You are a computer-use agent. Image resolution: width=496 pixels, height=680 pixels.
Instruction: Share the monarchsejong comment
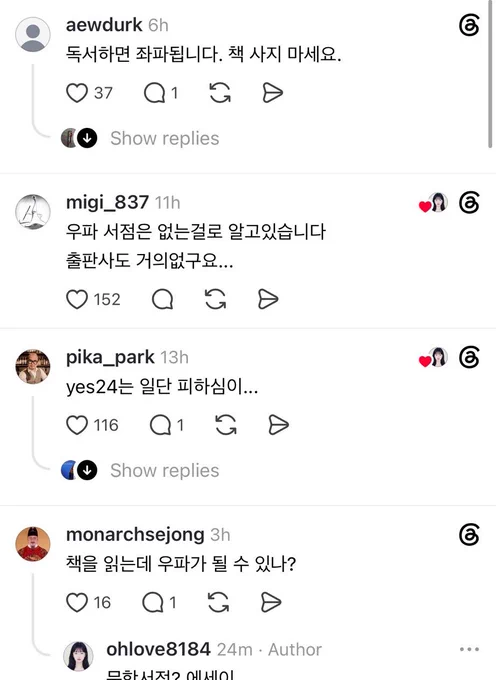(271, 602)
